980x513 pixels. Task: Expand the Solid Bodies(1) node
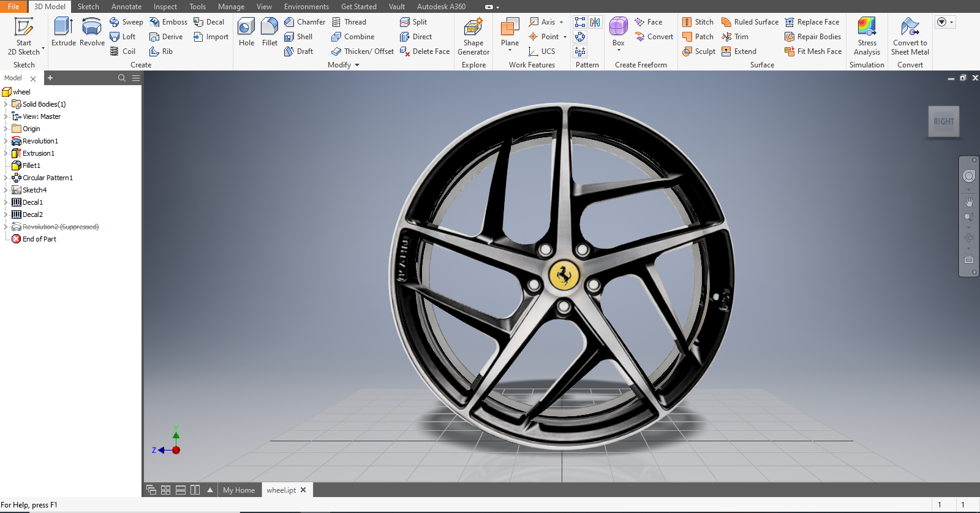point(6,104)
